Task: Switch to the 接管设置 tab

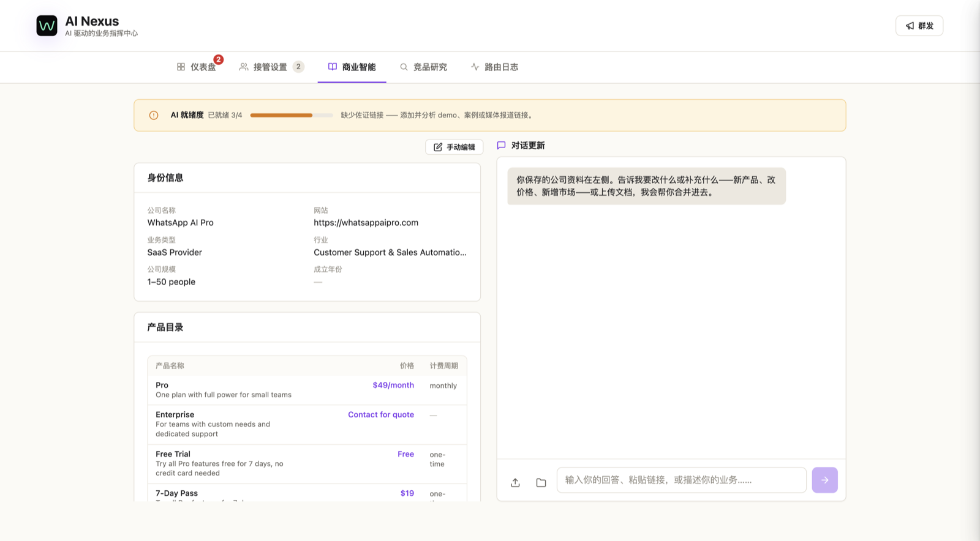Action: [271, 67]
